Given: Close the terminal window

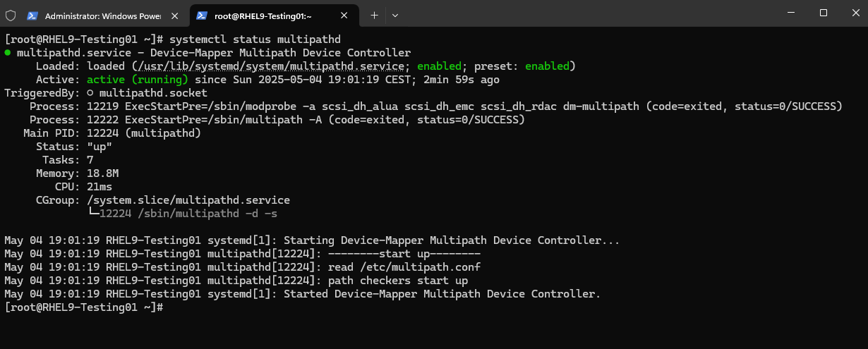Looking at the screenshot, I should point(853,13).
